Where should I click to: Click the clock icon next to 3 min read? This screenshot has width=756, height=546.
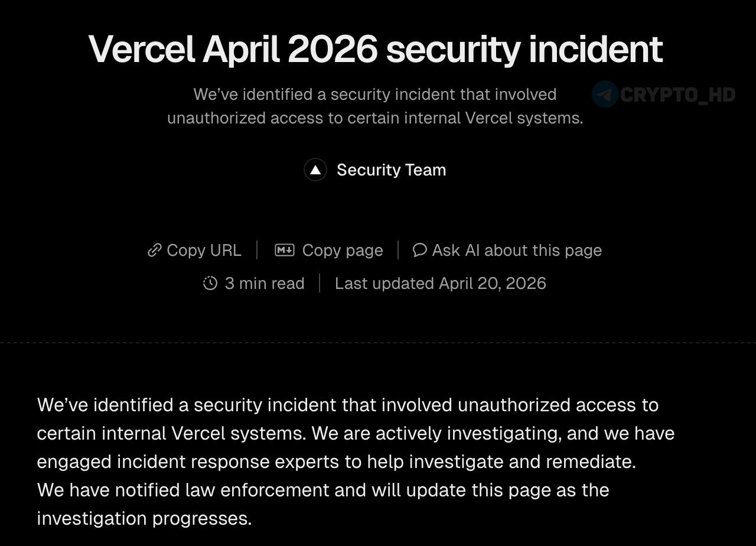click(x=210, y=284)
